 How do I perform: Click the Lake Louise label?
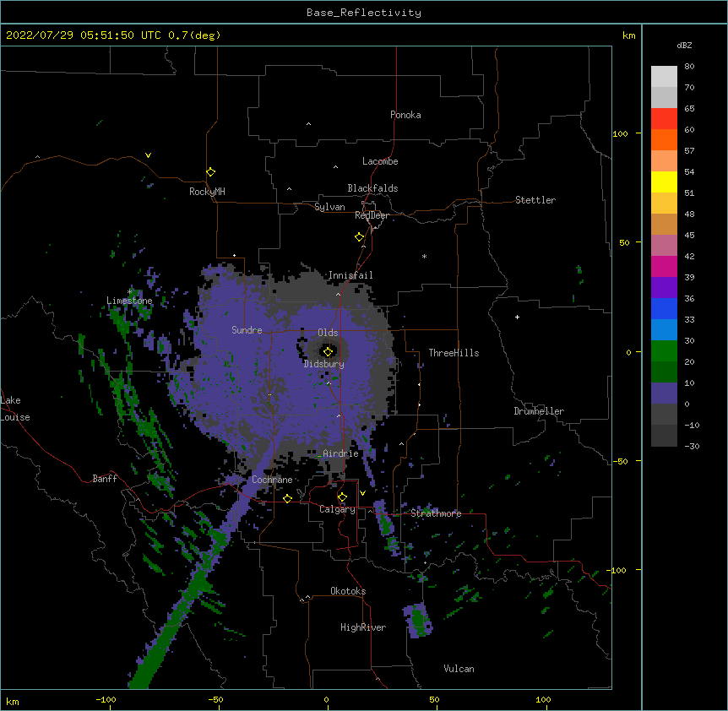pos(15,409)
